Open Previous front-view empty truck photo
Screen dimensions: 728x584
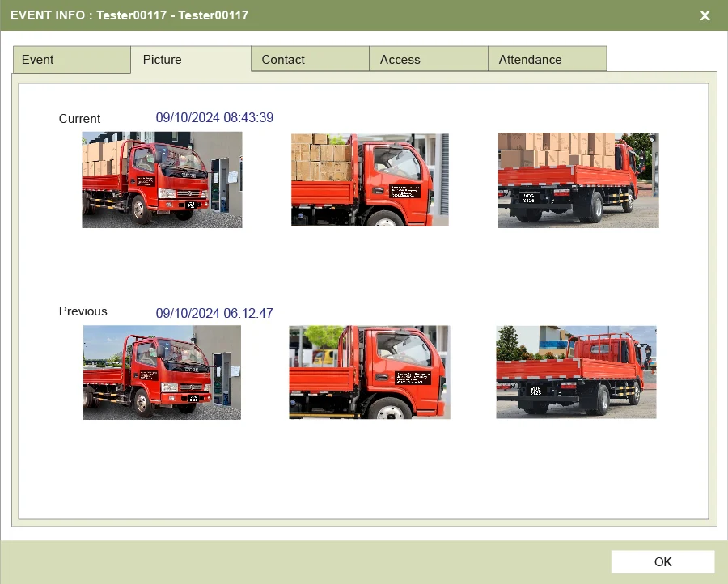point(162,372)
